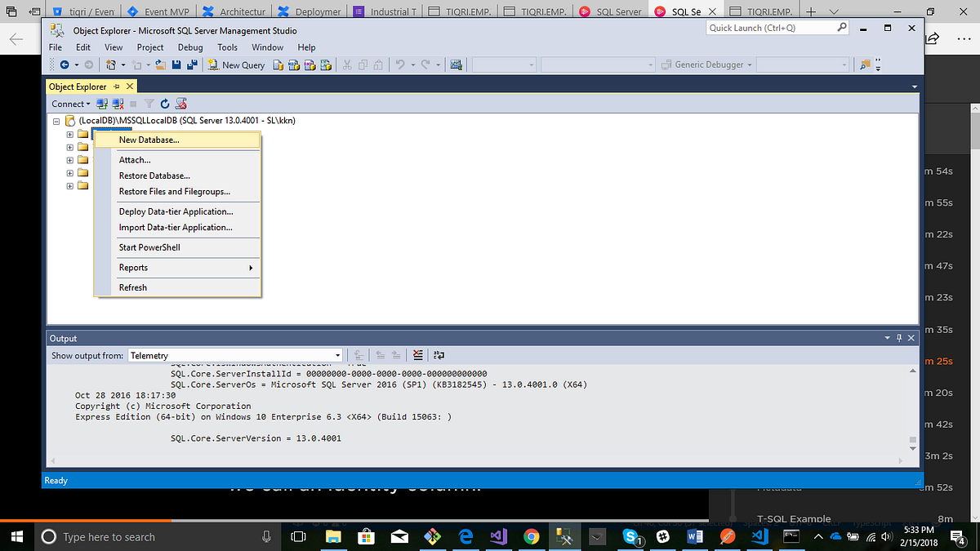Open the Window menu
The image size is (980, 551).
click(x=267, y=47)
